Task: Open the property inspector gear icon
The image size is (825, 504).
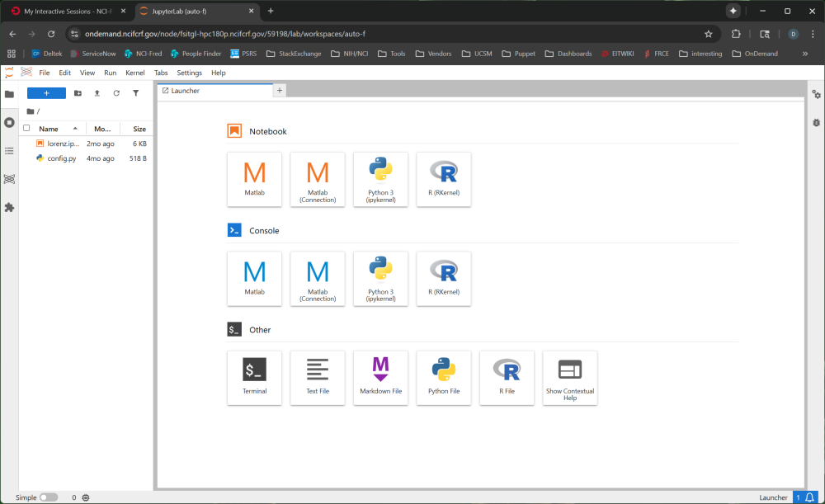Action: [816, 94]
